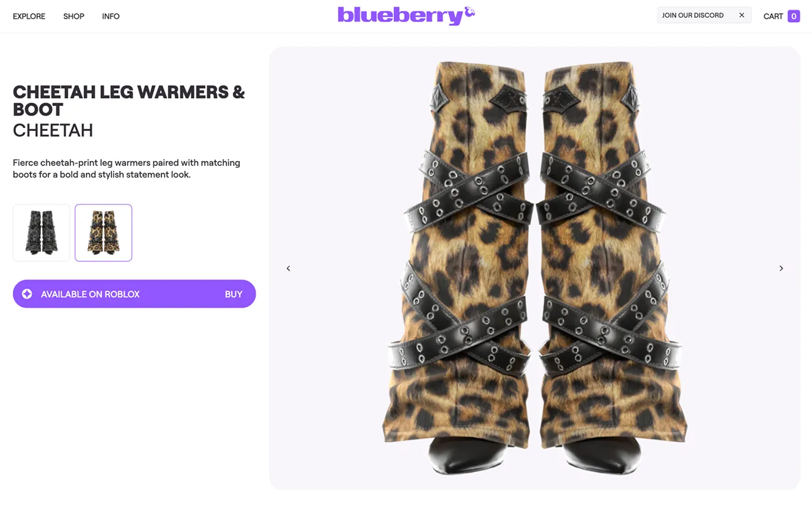This screenshot has height=508, width=812.
Task: Select the cheetah leg warmers variant
Action: [103, 233]
